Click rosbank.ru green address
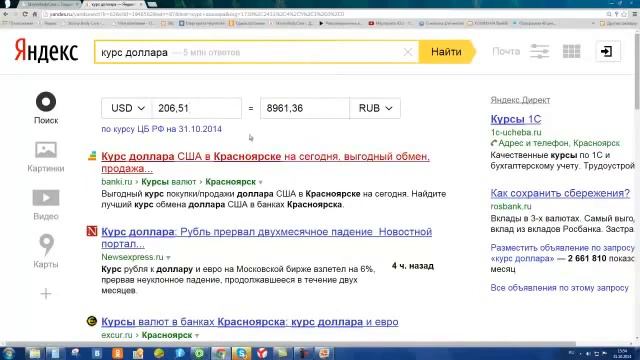Viewport: 640px width, 360px height. (x=511, y=206)
